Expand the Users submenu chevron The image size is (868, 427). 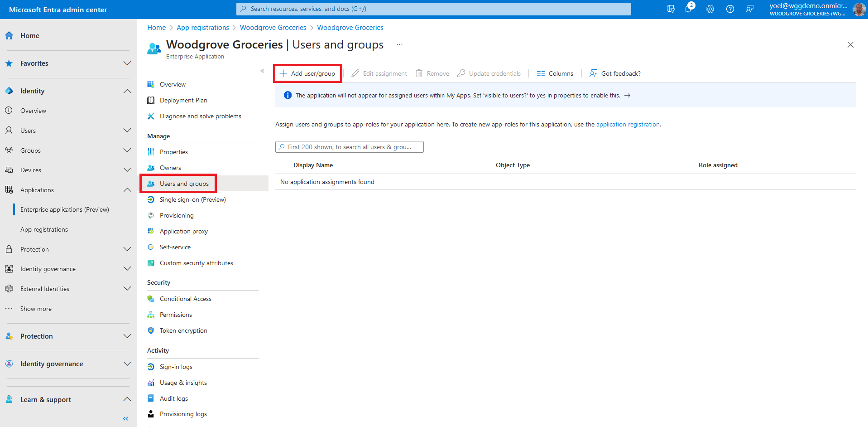(x=127, y=131)
